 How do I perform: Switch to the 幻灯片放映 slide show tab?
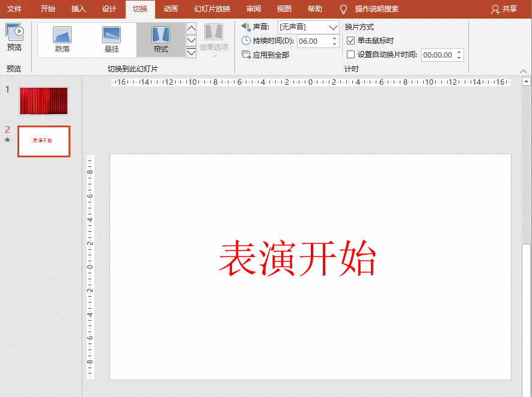click(x=212, y=9)
